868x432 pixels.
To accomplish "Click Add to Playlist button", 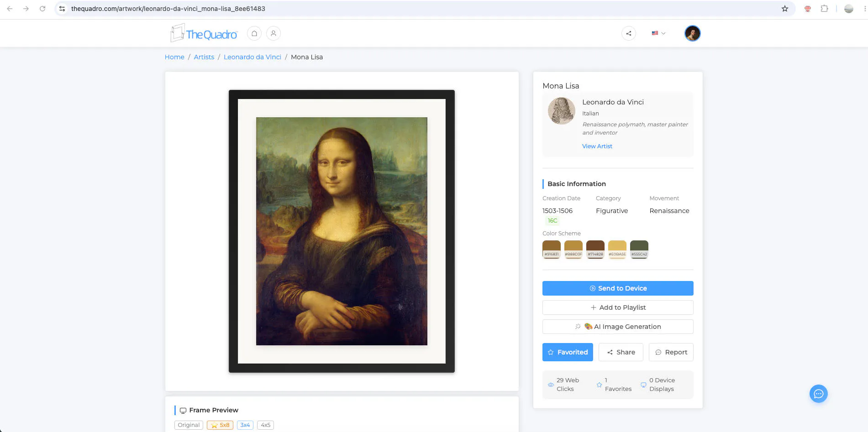I will [618, 307].
